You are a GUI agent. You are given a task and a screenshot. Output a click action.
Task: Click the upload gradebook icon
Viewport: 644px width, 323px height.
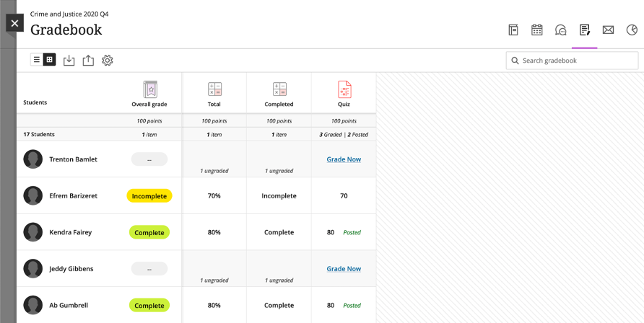[88, 61]
